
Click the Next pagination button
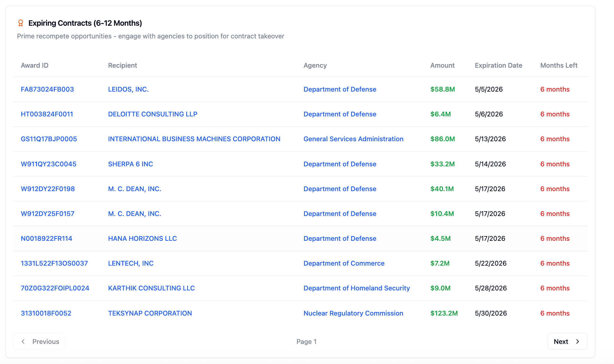coord(567,341)
